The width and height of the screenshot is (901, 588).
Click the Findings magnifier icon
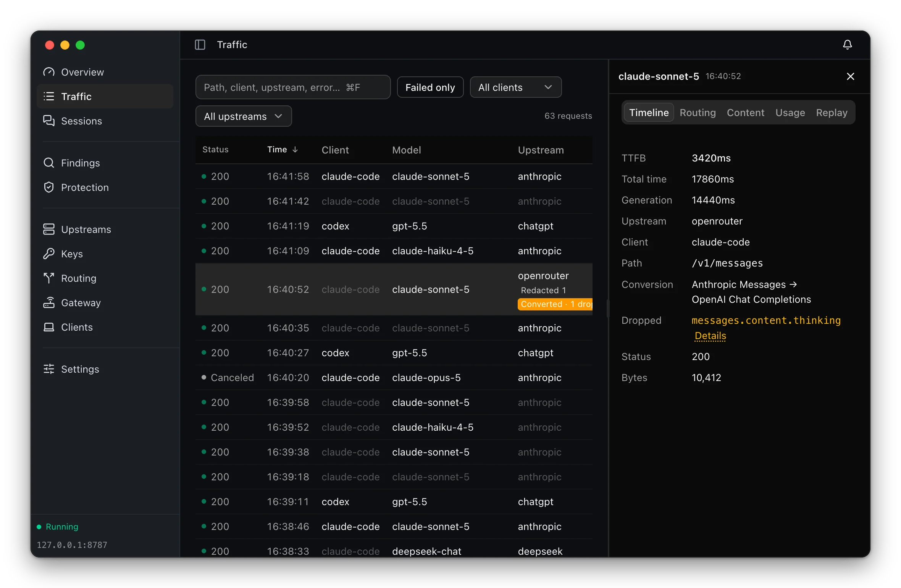(x=49, y=163)
